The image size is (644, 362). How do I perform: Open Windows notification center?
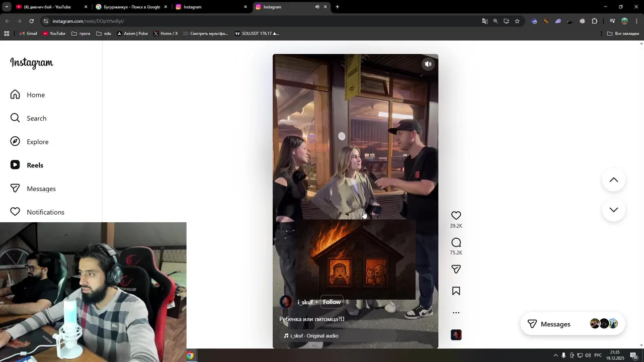[x=634, y=355]
